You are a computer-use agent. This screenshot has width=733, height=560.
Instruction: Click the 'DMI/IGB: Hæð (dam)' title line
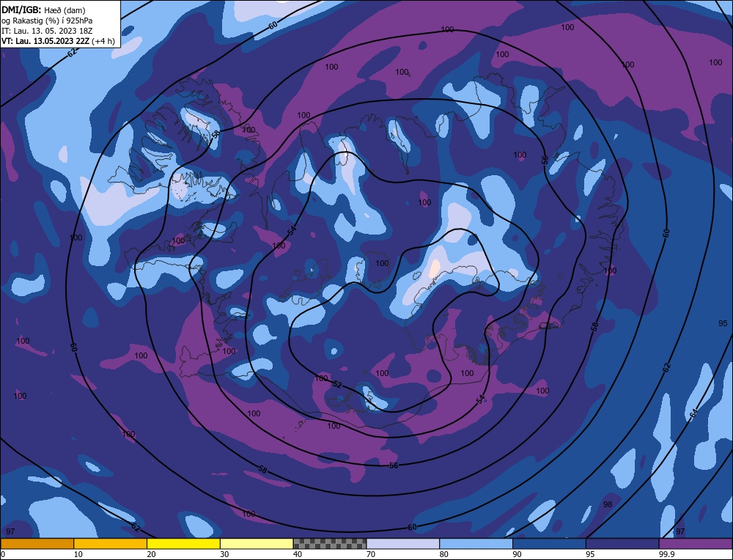(43, 10)
